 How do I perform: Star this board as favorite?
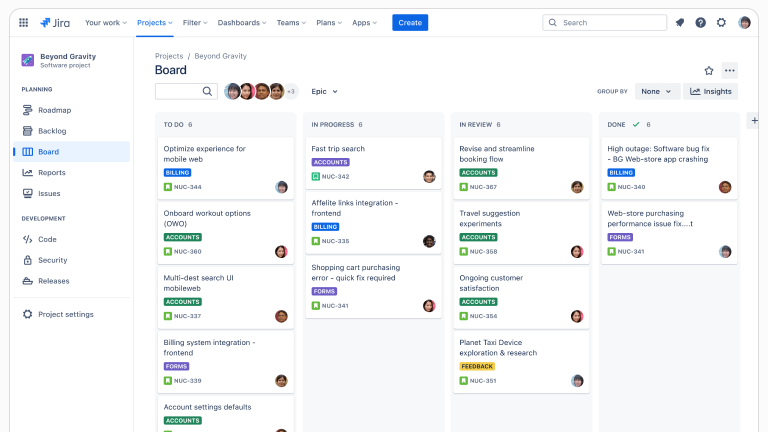709,70
